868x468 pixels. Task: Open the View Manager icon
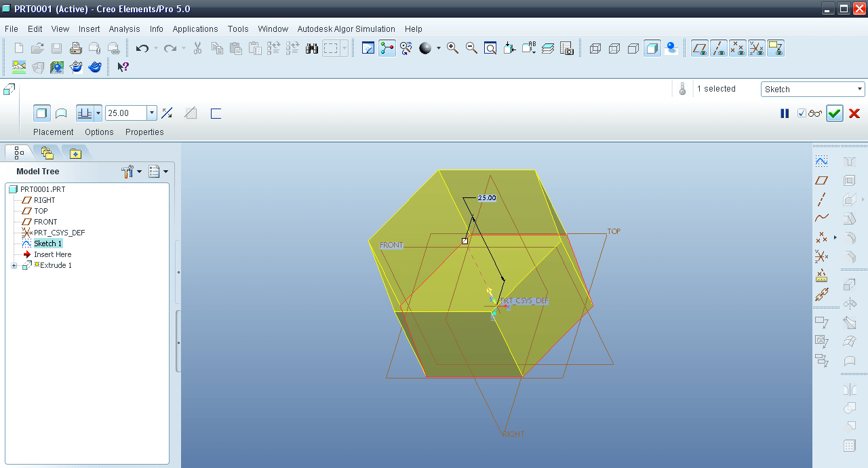pos(567,48)
